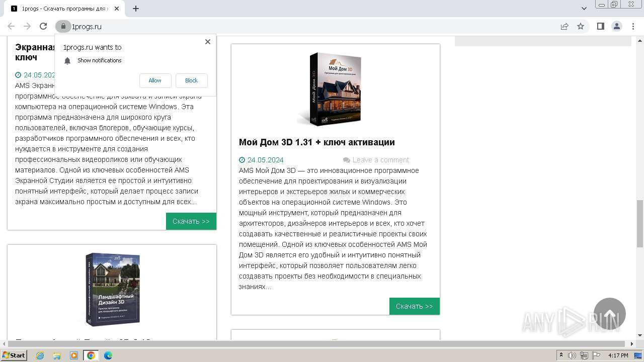The width and height of the screenshot is (644, 362).
Task: Dismiss the notification permission popup
Action: pyautogui.click(x=207, y=42)
